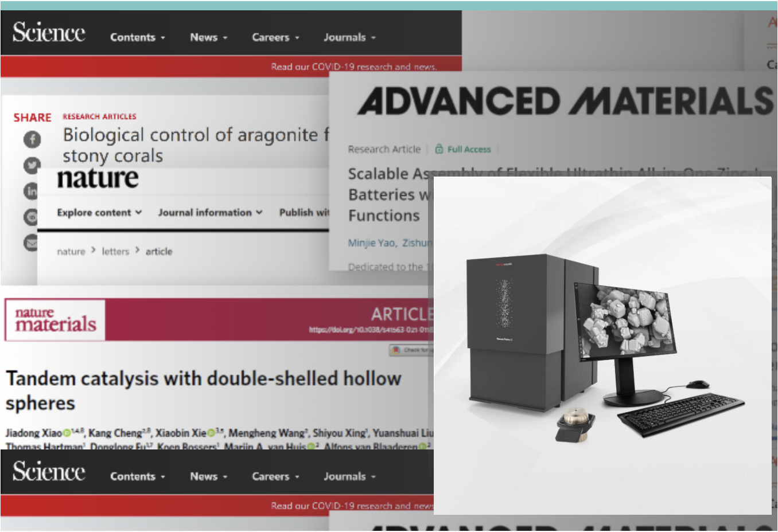Click the desktop electron microscope product image

coord(602,346)
